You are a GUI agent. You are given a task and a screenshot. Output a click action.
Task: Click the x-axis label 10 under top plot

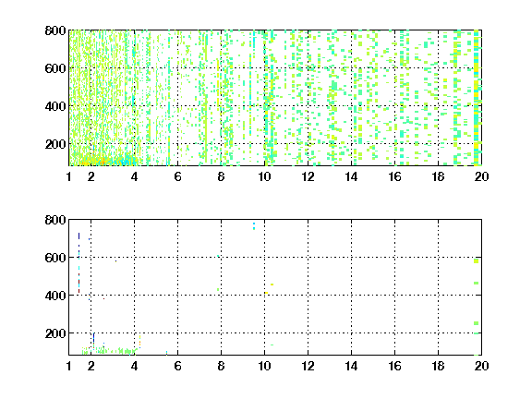coord(264,176)
